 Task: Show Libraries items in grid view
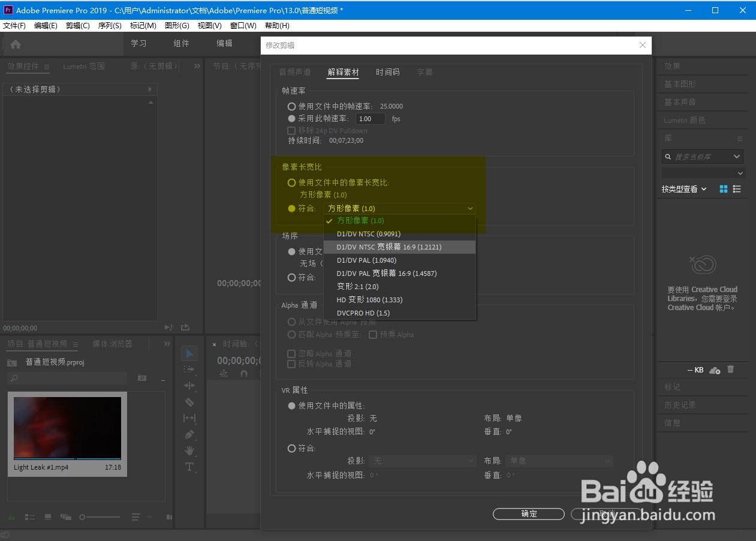click(x=724, y=189)
